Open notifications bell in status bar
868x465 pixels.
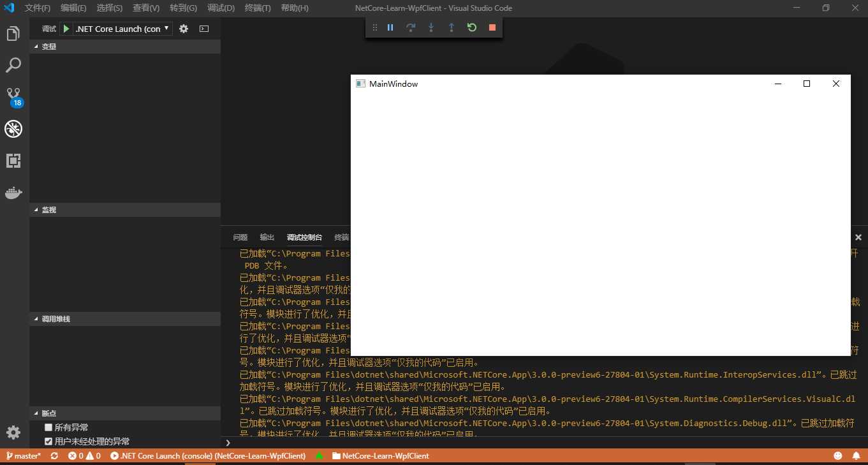point(856,456)
